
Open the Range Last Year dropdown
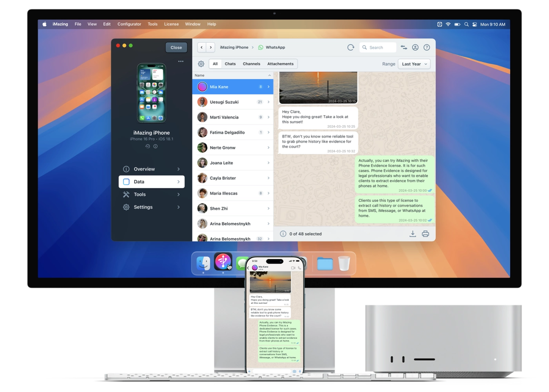(x=414, y=64)
